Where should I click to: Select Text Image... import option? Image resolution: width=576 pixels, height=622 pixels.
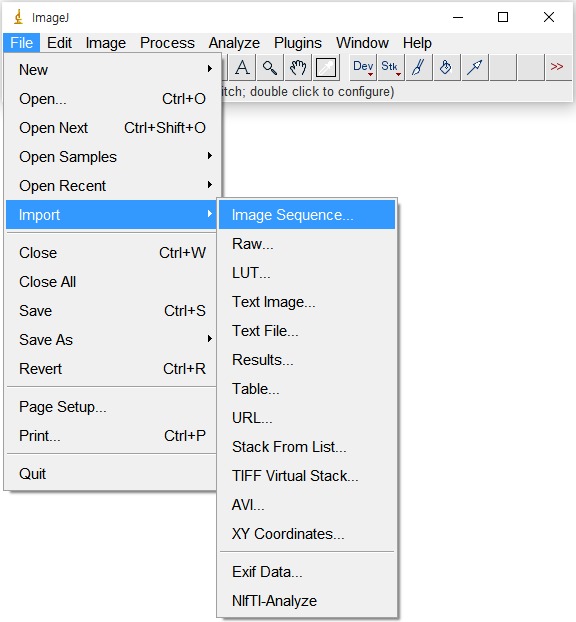[307, 302]
